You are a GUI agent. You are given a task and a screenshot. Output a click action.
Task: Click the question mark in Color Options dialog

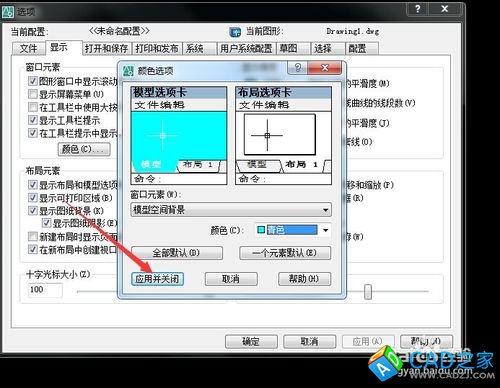[298, 68]
